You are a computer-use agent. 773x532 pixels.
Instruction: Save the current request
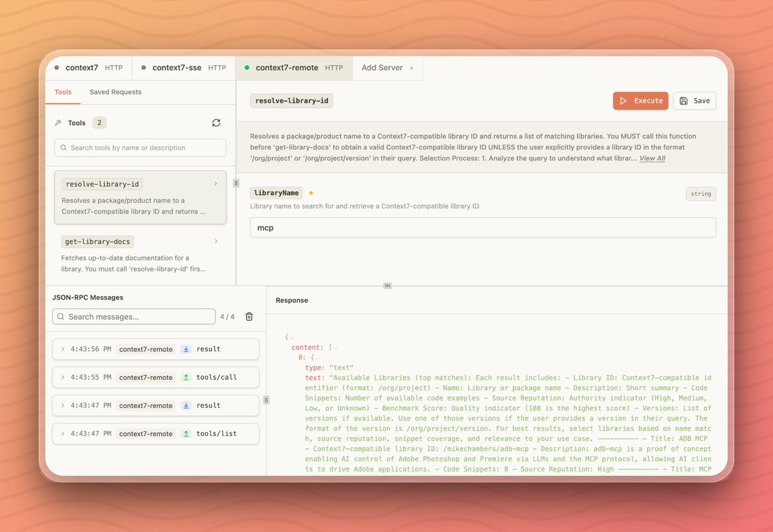pyautogui.click(x=694, y=101)
